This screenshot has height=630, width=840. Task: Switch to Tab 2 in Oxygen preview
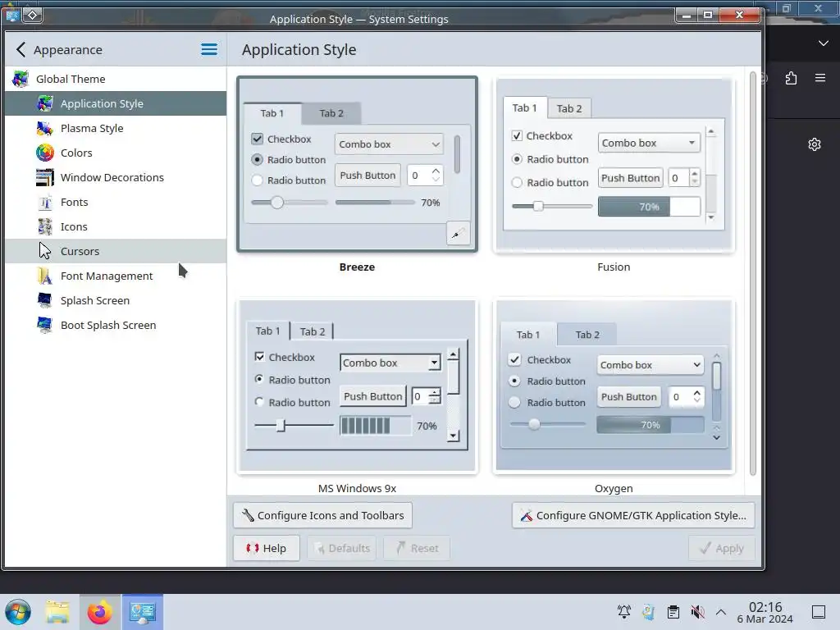point(587,335)
